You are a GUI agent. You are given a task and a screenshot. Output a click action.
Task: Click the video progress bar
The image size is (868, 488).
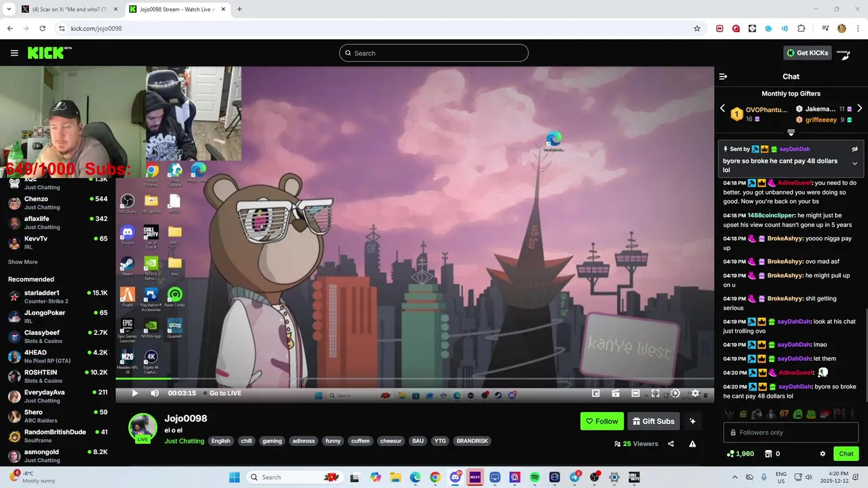(414, 379)
